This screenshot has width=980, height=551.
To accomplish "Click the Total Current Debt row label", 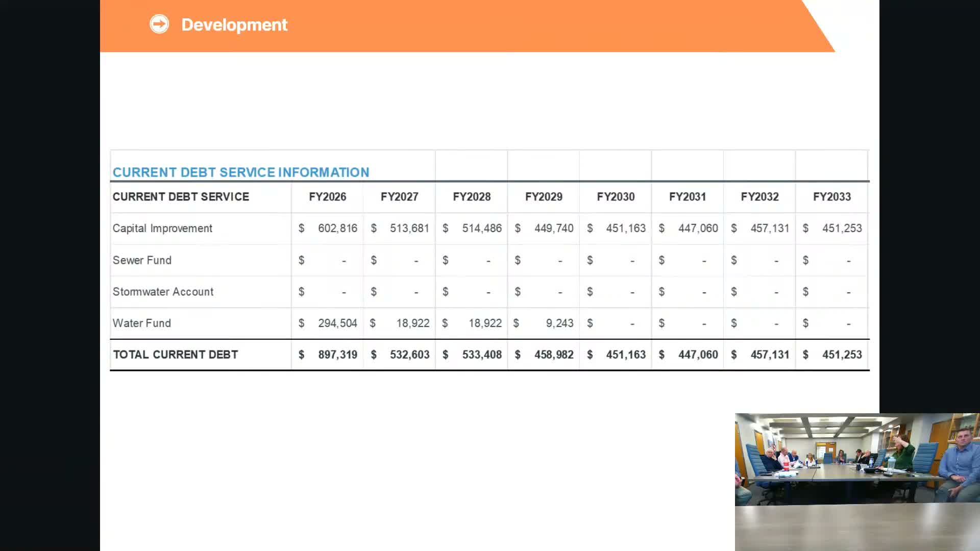I will click(x=175, y=355).
